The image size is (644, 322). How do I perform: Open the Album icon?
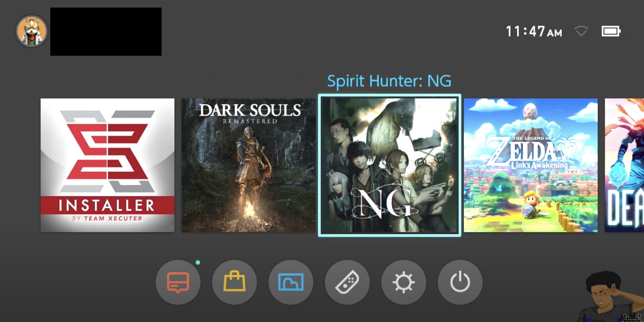291,282
